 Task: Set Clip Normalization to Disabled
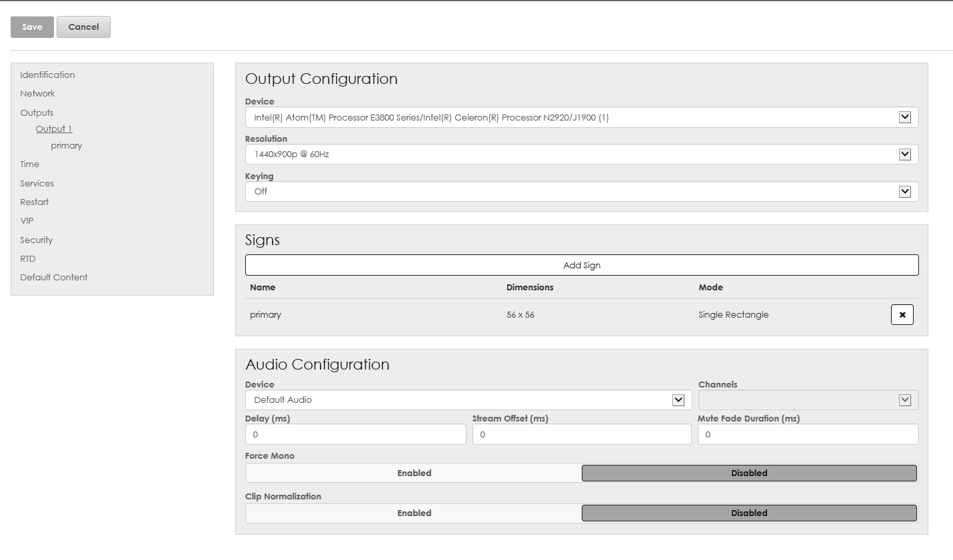[x=749, y=513]
